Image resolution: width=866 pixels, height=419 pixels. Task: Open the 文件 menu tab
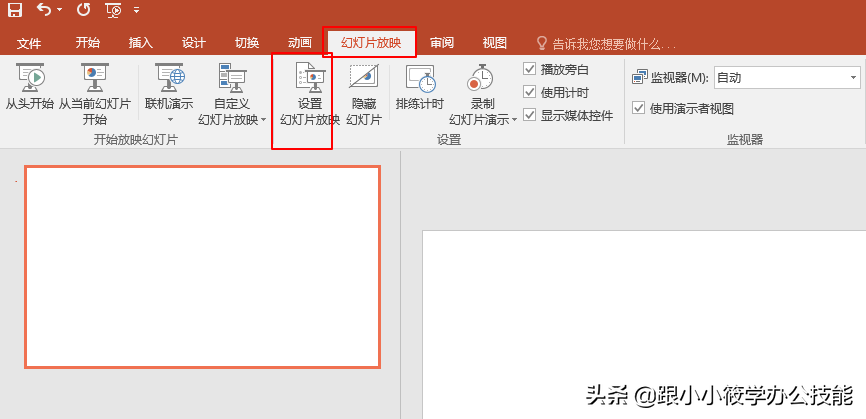tap(29, 44)
